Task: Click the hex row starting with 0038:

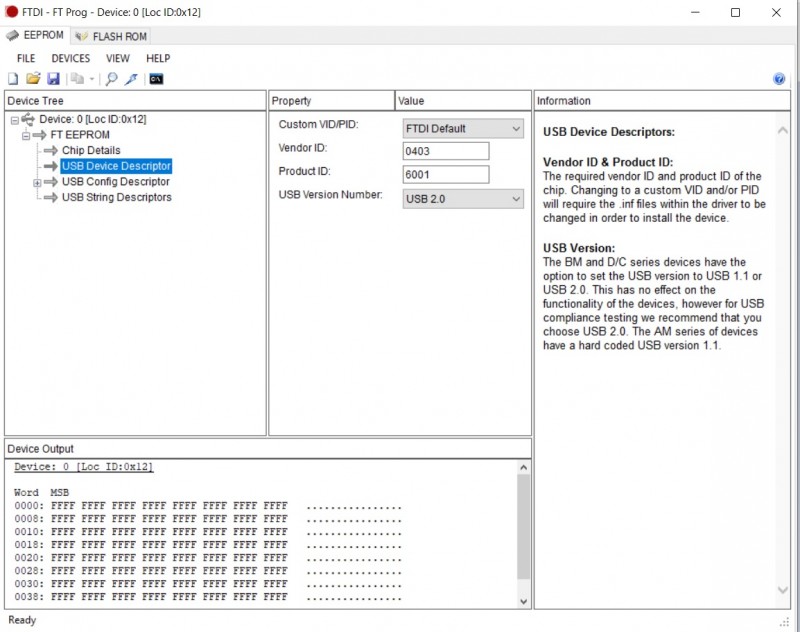Action: 208,597
